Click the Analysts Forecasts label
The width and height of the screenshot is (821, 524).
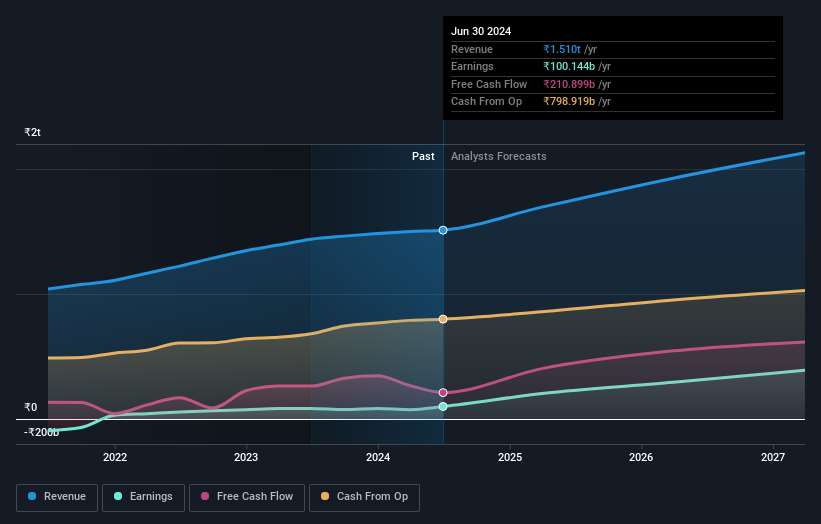(x=498, y=157)
